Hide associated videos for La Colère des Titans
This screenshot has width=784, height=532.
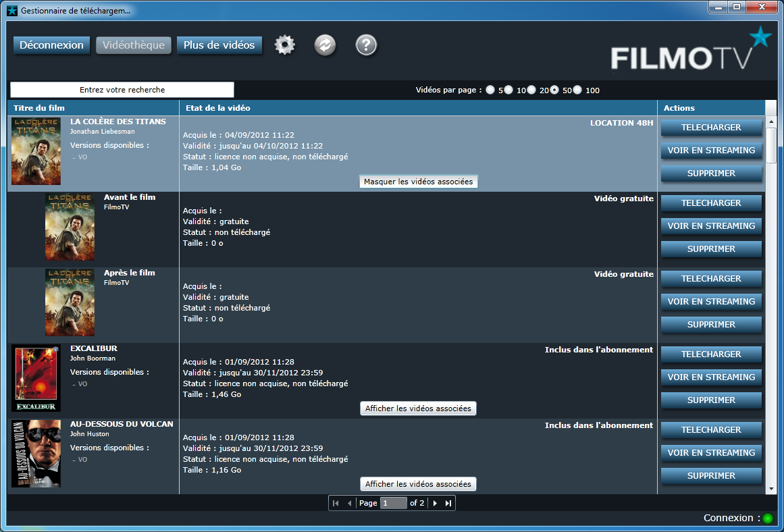click(x=419, y=182)
